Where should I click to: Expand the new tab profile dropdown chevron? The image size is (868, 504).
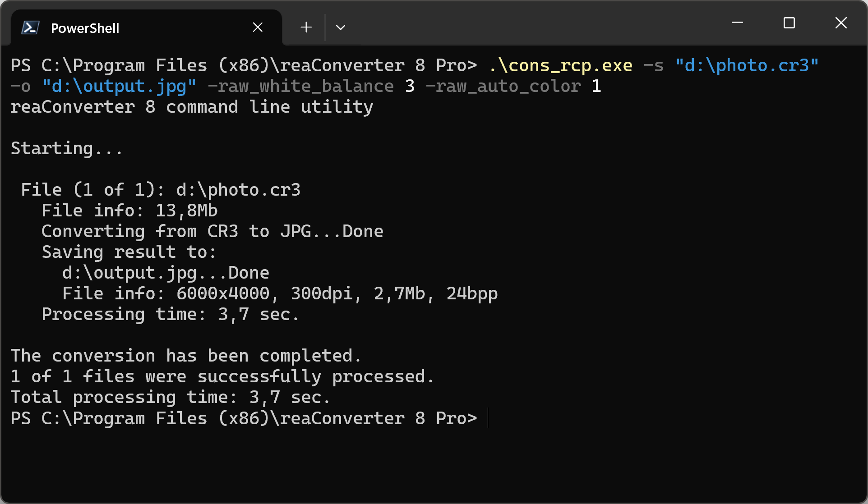(341, 27)
